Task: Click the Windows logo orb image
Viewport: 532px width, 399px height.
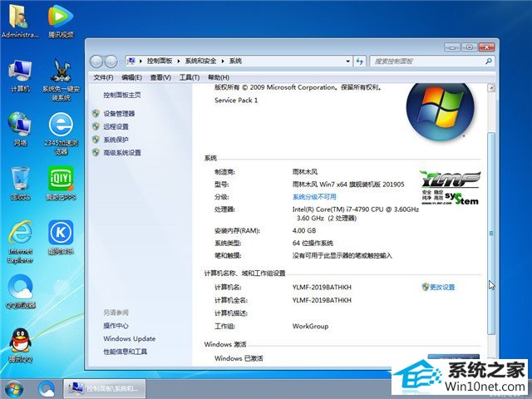Action: [441, 111]
